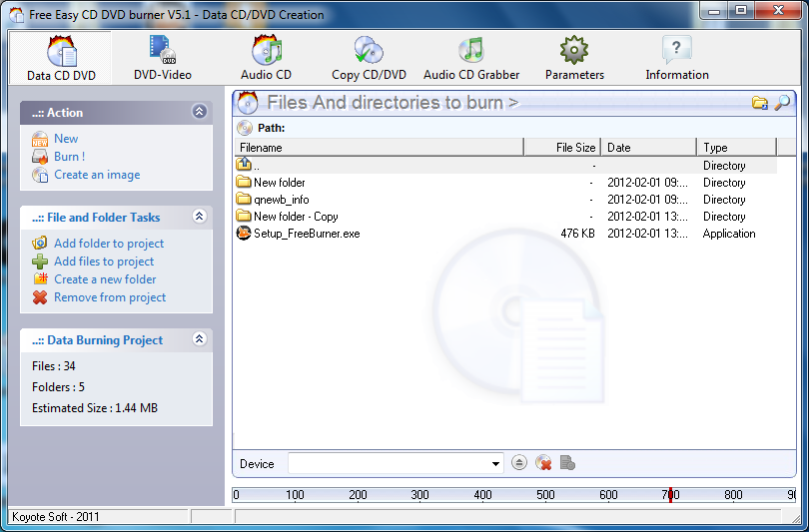Click Create an image link
809x532 pixels.
(x=97, y=175)
